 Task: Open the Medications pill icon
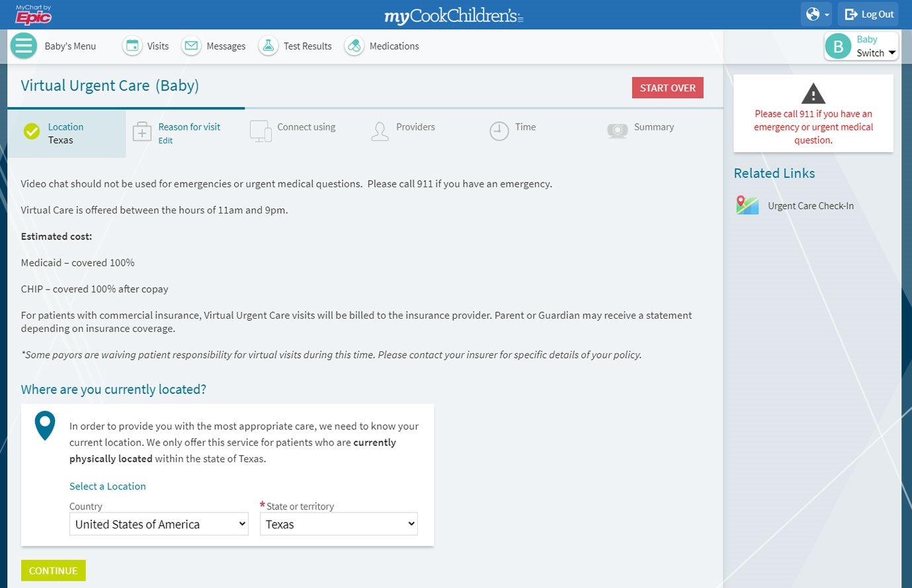coord(354,46)
